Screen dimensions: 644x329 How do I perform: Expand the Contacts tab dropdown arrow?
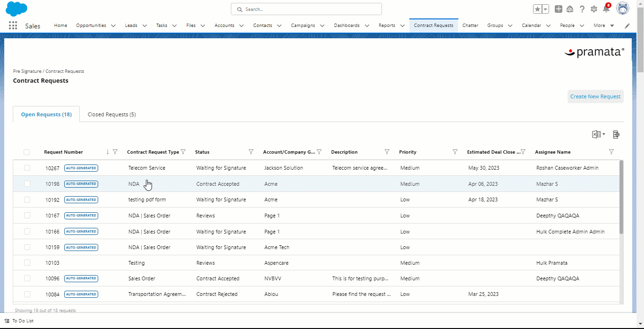click(x=279, y=26)
